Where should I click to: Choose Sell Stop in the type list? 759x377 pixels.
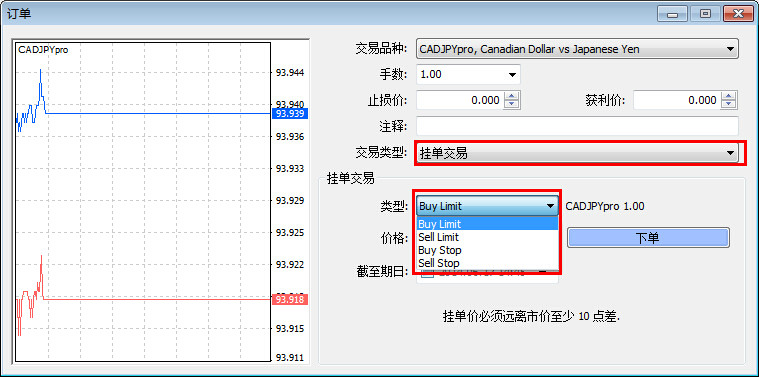tap(487, 263)
